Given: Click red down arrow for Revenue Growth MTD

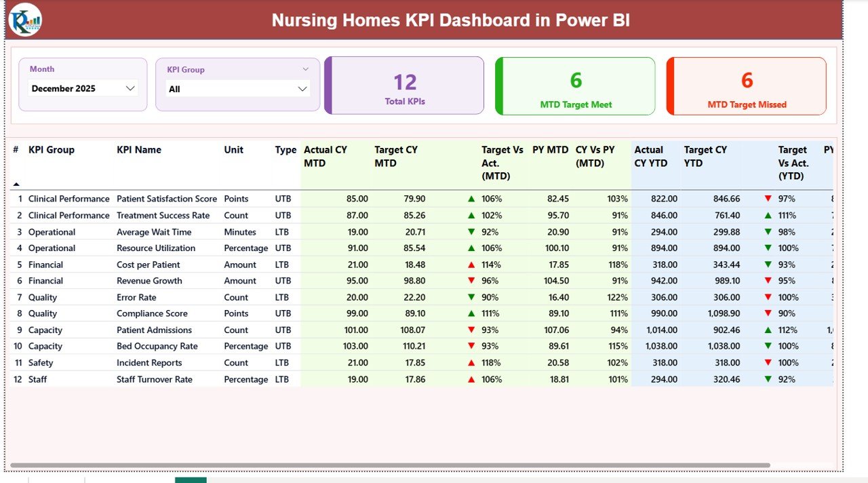Looking at the screenshot, I should pyautogui.click(x=471, y=282).
